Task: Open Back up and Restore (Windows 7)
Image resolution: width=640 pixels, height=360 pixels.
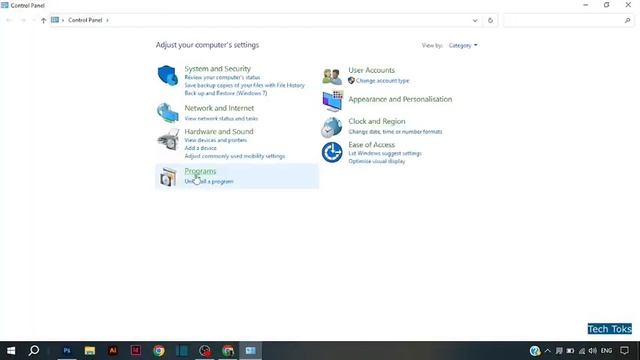Action: pos(226,93)
